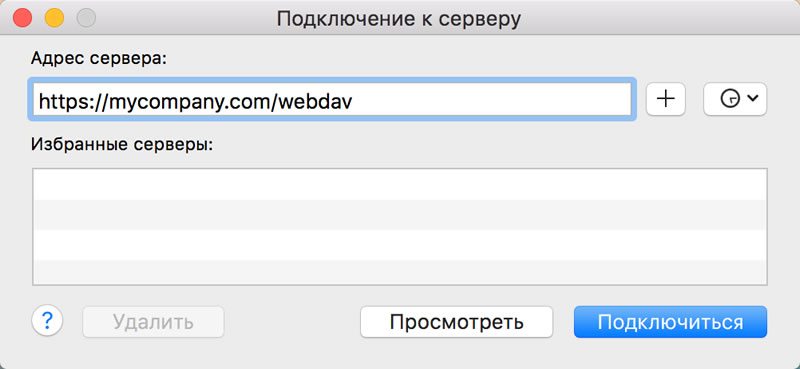Image resolution: width=800 pixels, height=369 pixels.
Task: Click the Подключение к серверу title bar text
Action: [399, 19]
